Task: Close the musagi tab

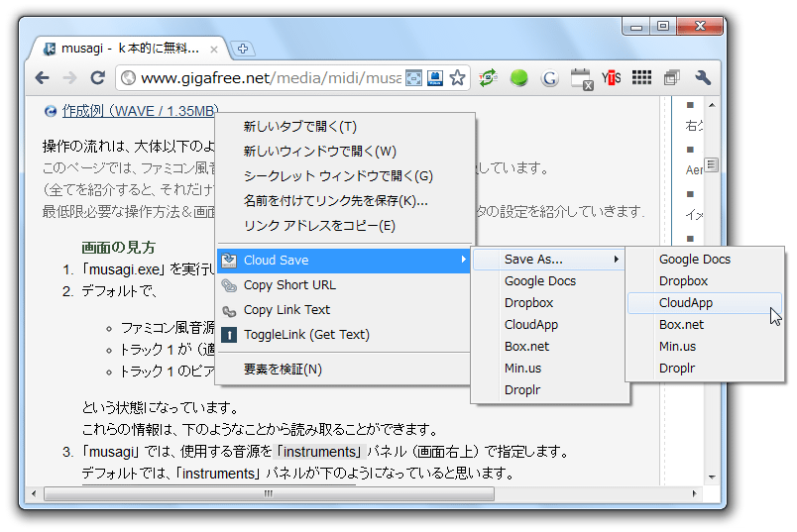Action: tap(214, 50)
